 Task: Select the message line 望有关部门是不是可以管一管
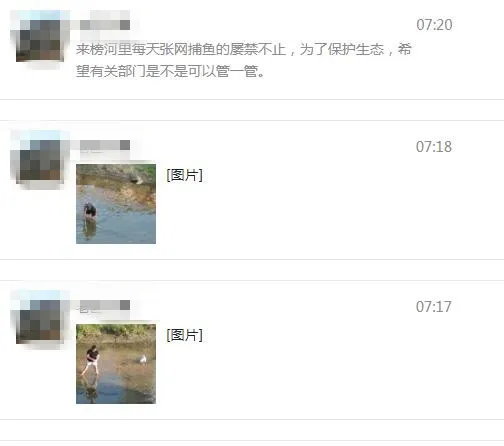(x=170, y=71)
